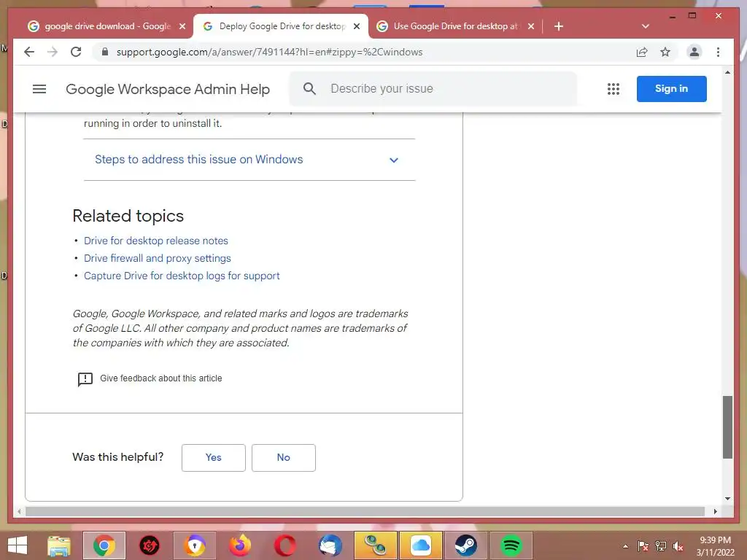Screen dimensions: 747x560
Task: Click the scroll down arrow
Action: pyautogui.click(x=727, y=499)
